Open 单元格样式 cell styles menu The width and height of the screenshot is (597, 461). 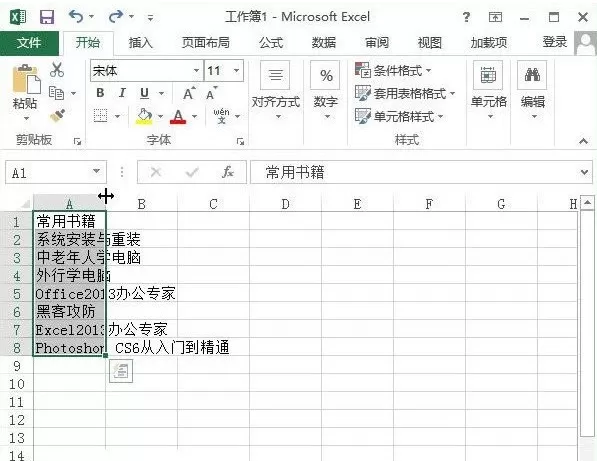399,116
